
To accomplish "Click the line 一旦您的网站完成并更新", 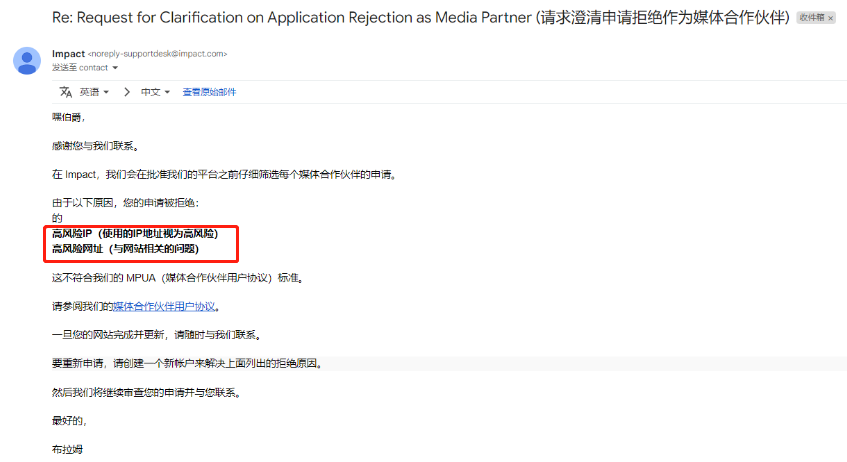I will point(157,335).
